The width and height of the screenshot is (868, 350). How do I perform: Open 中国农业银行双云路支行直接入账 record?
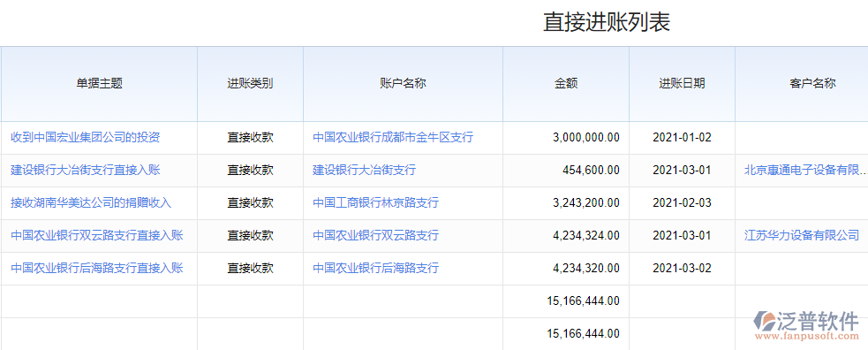click(97, 235)
